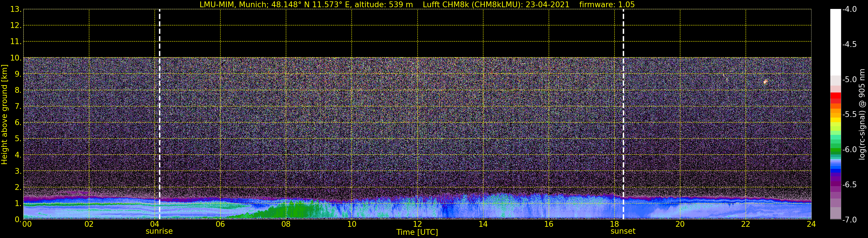This screenshot has width=868, height=238.
Task: Click the purple band of the colorbar
Action: point(836,184)
